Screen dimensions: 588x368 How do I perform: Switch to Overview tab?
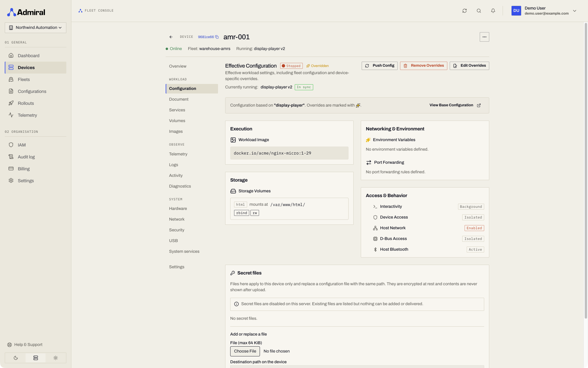(x=192, y=66)
